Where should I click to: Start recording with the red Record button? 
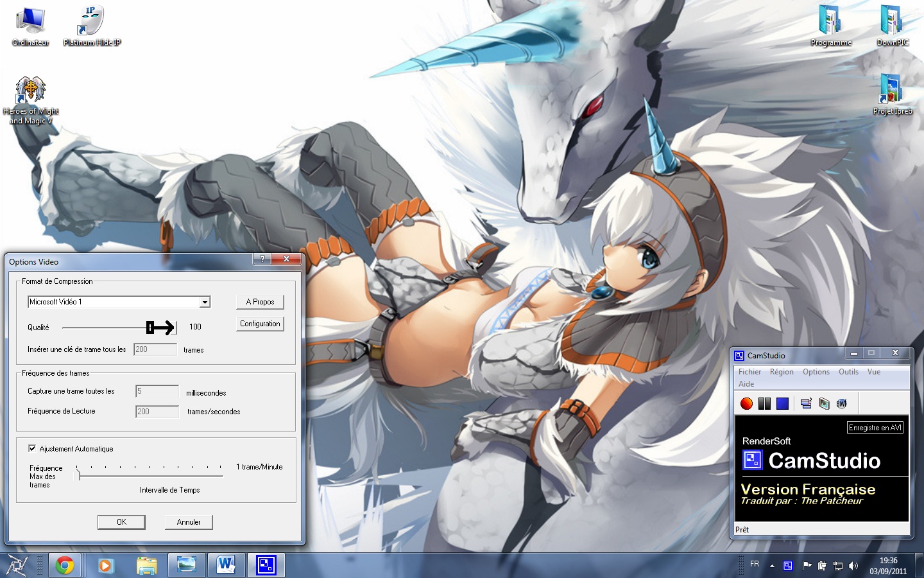[x=746, y=403]
